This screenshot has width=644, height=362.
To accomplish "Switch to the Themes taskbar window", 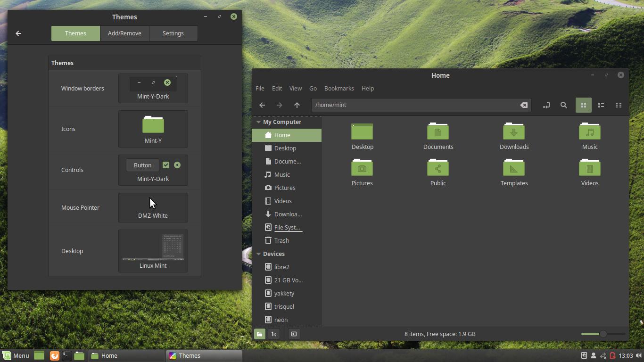I will click(204, 356).
